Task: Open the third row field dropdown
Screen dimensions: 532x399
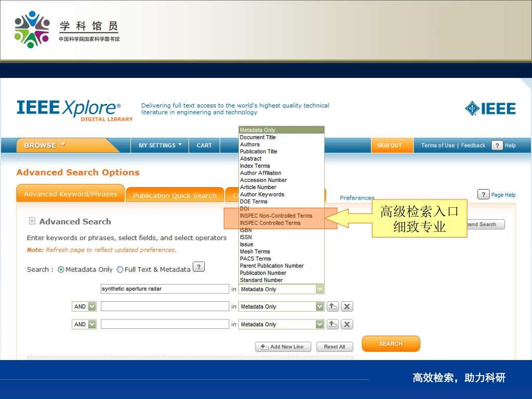Action: (320, 324)
